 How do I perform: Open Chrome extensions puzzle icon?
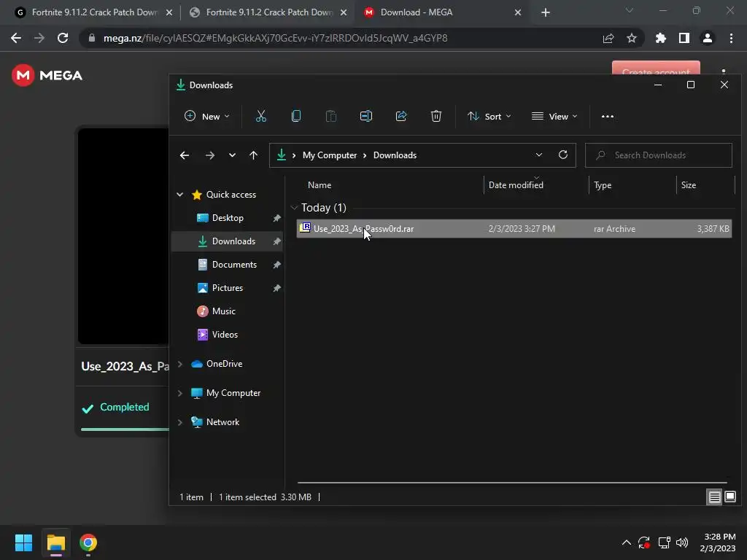(661, 38)
